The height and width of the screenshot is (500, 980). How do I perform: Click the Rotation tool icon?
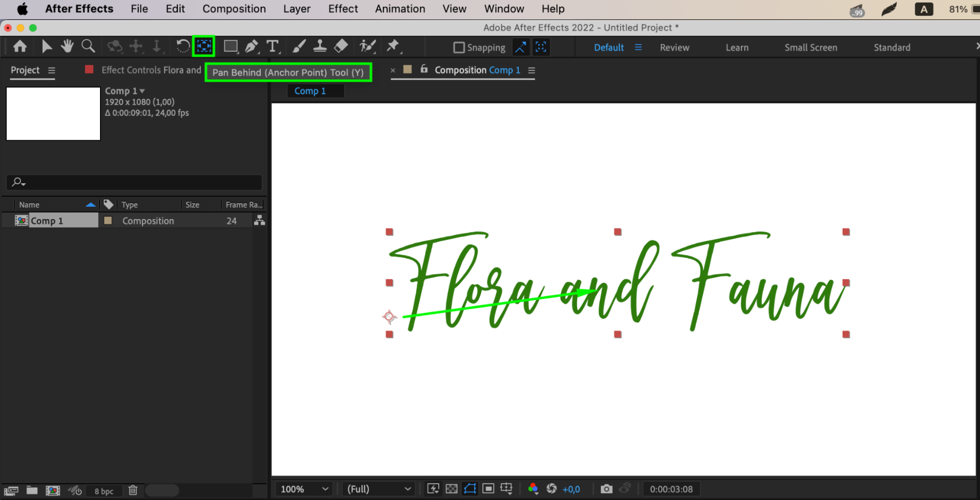tap(182, 47)
